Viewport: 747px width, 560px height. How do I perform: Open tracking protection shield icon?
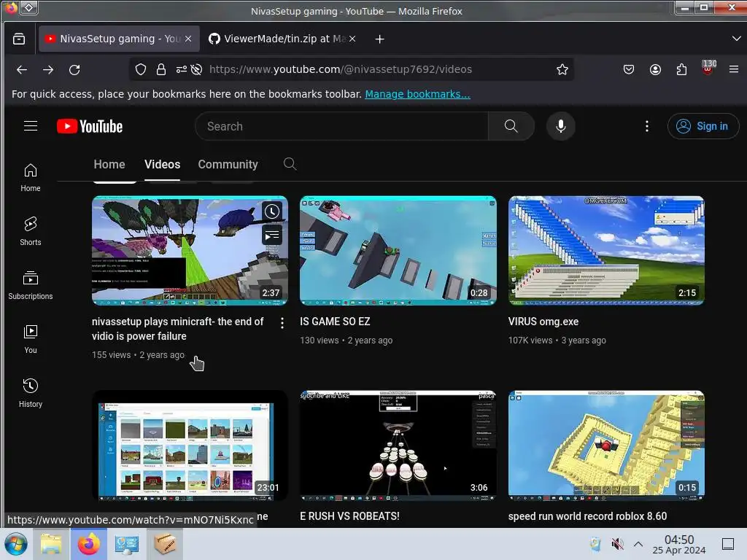pyautogui.click(x=141, y=69)
